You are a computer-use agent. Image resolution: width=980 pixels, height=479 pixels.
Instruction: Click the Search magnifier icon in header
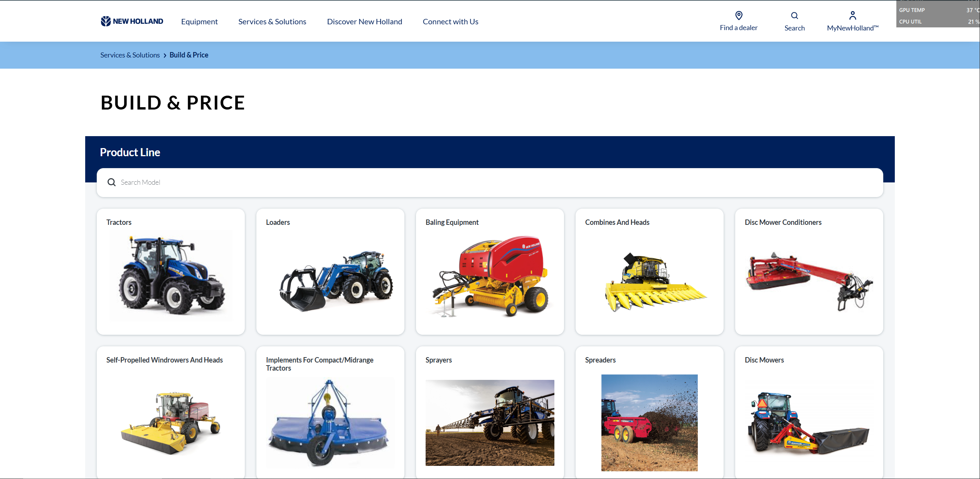pos(794,15)
